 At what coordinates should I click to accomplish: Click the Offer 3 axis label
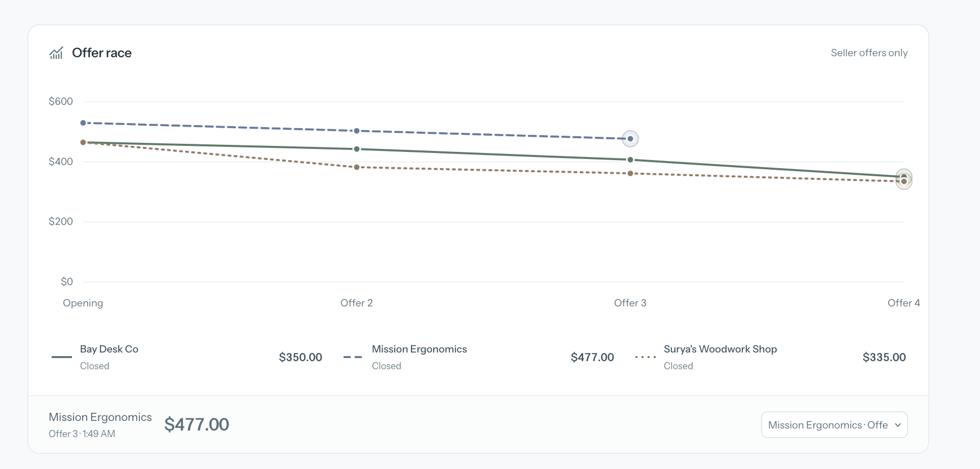pyautogui.click(x=630, y=303)
